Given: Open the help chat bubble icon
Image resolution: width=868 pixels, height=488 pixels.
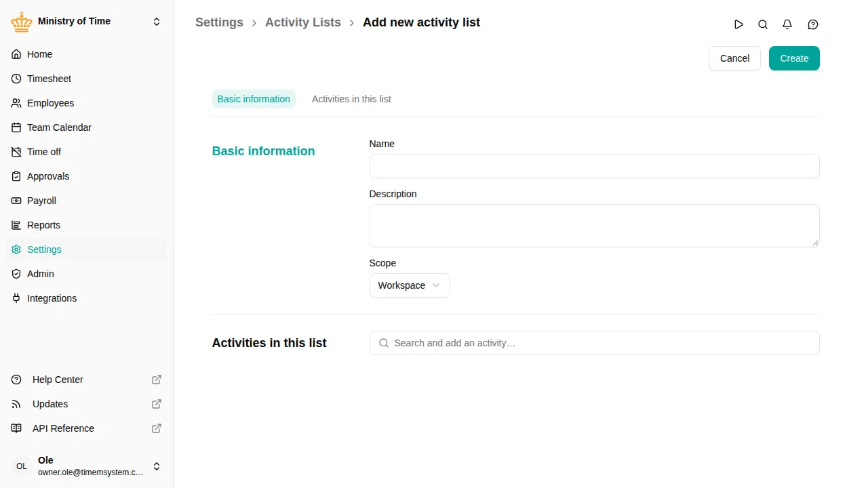Looking at the screenshot, I should pyautogui.click(x=813, y=24).
